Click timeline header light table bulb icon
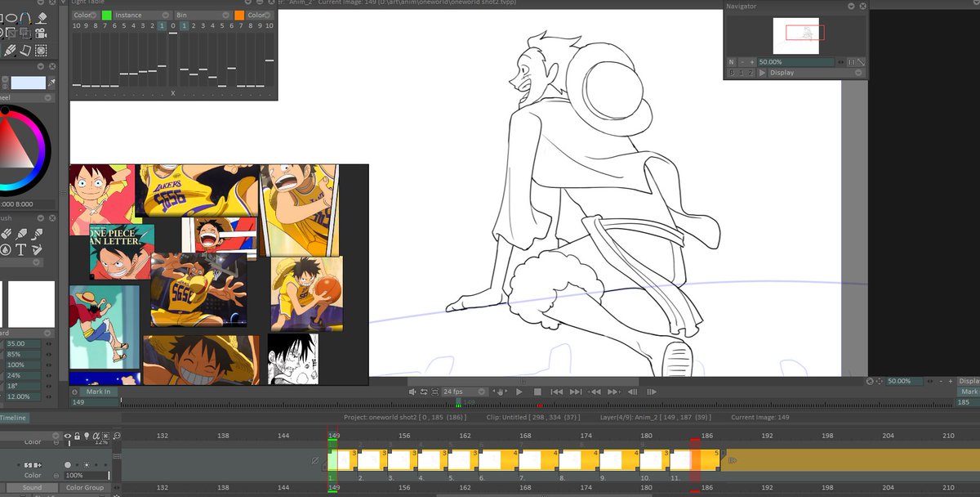980x497 pixels. pyautogui.click(x=87, y=436)
